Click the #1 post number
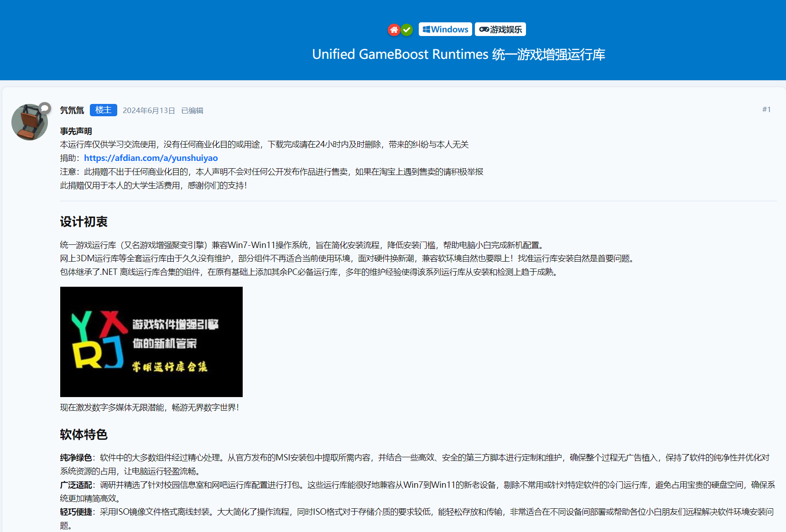Viewport: 786px width, 532px height. [x=766, y=109]
